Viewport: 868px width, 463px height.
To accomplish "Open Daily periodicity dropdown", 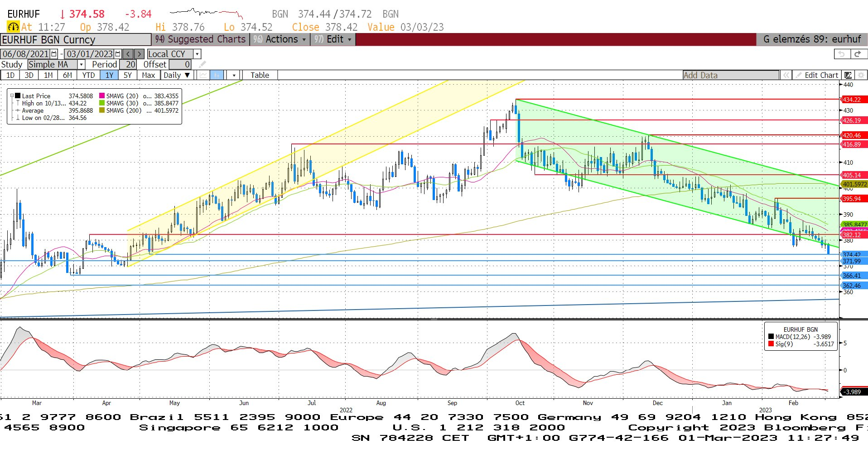I will pyautogui.click(x=177, y=75).
